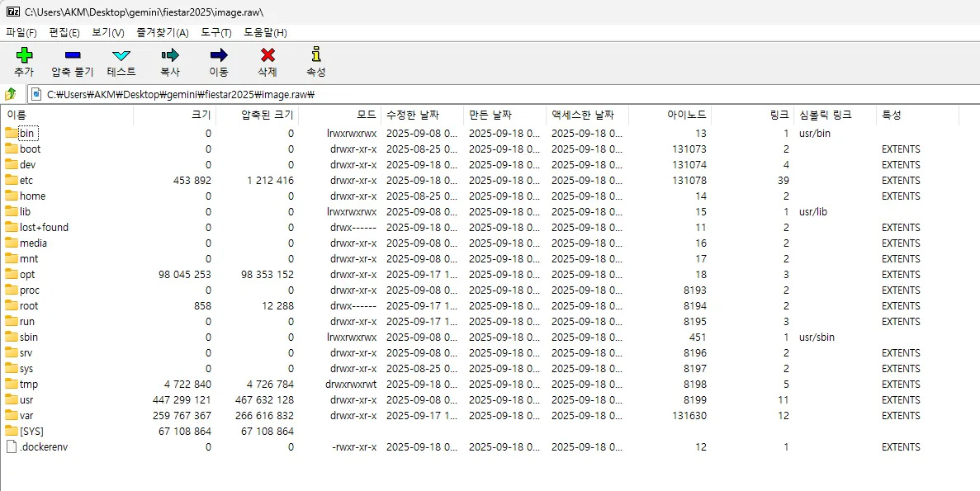Viewport: 980px width, 491px height.
Task: Click the Test (테스트) checkmark icon
Action: 121,56
